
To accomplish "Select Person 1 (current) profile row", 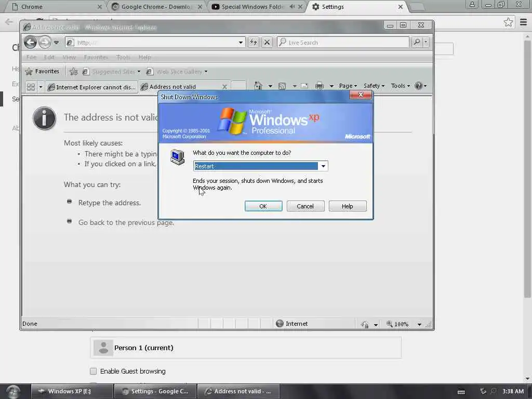I will tap(246, 348).
